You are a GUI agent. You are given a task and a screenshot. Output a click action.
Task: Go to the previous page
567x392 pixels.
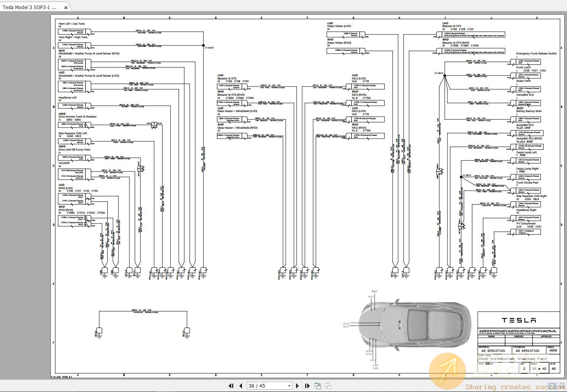[x=241, y=386]
